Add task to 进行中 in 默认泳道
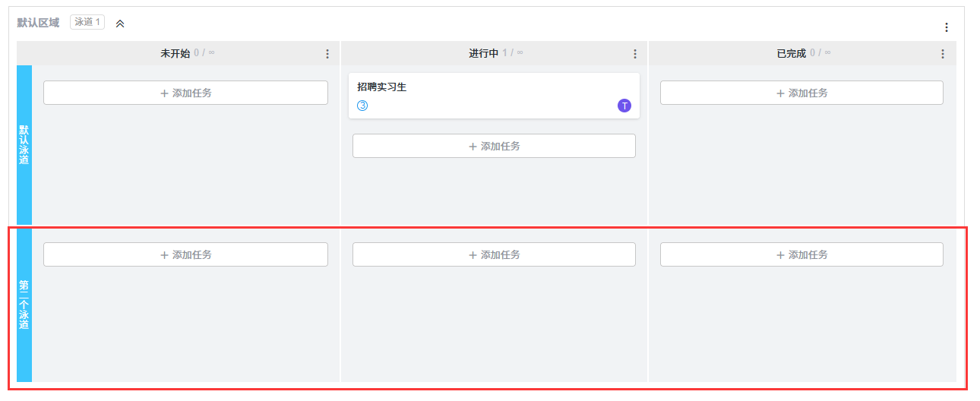Screen dimensions: 980x401 [x=494, y=146]
